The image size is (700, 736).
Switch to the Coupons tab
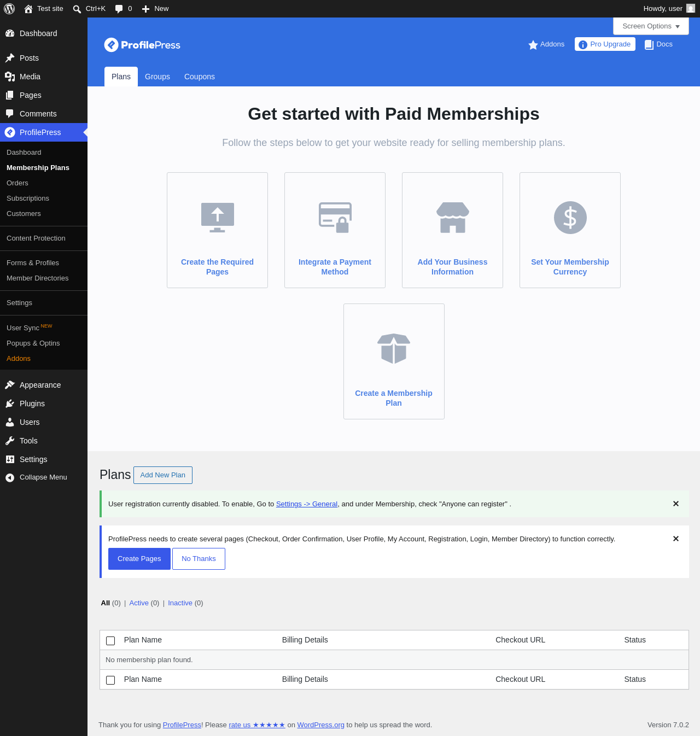200,77
